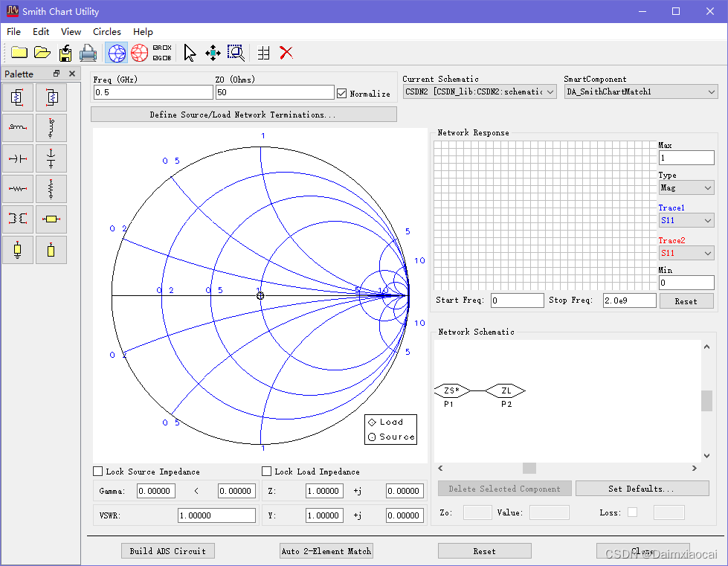Toggle the X circles checkbox in toolbar
Image resolution: width=728 pixels, height=566 pixels.
pos(167,48)
